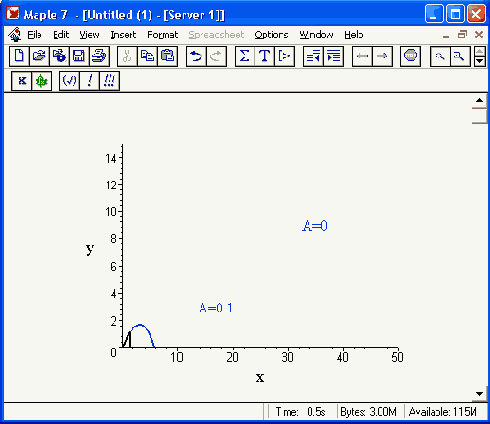Click the new worksheet icon

coord(19,56)
